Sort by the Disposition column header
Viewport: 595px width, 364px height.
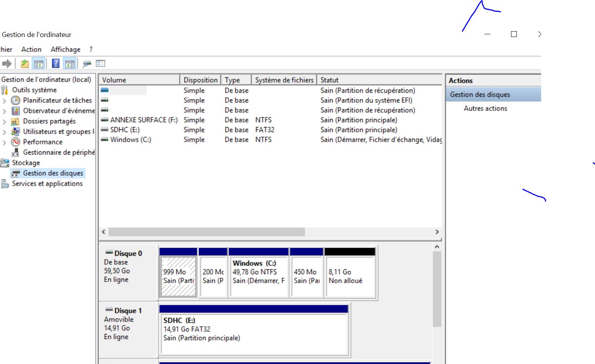pyautogui.click(x=201, y=80)
